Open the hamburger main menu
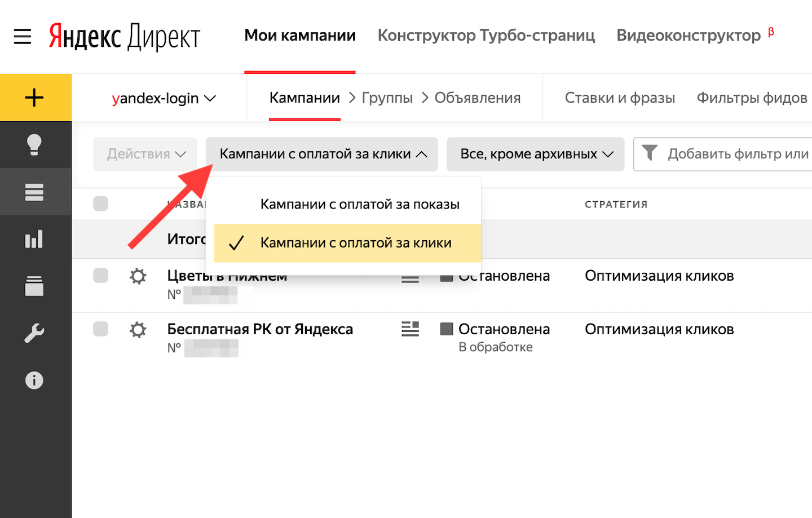This screenshot has height=518, width=812. pyautogui.click(x=23, y=37)
